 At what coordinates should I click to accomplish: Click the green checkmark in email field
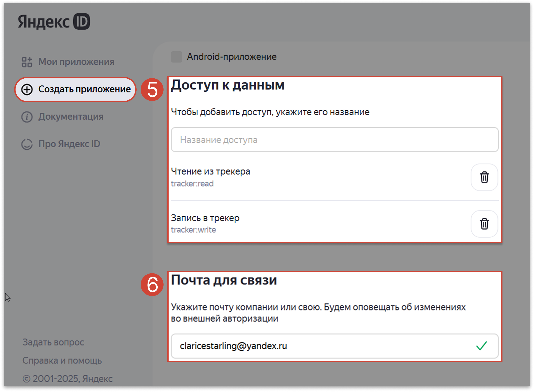(x=482, y=346)
